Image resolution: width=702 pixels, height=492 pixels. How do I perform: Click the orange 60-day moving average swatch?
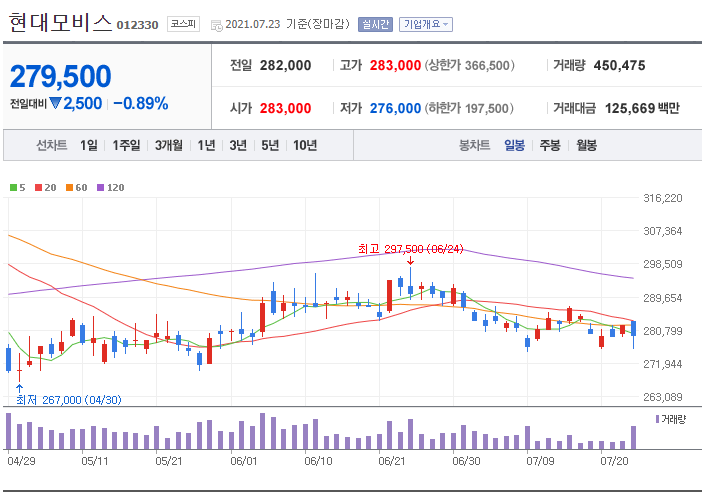click(69, 188)
